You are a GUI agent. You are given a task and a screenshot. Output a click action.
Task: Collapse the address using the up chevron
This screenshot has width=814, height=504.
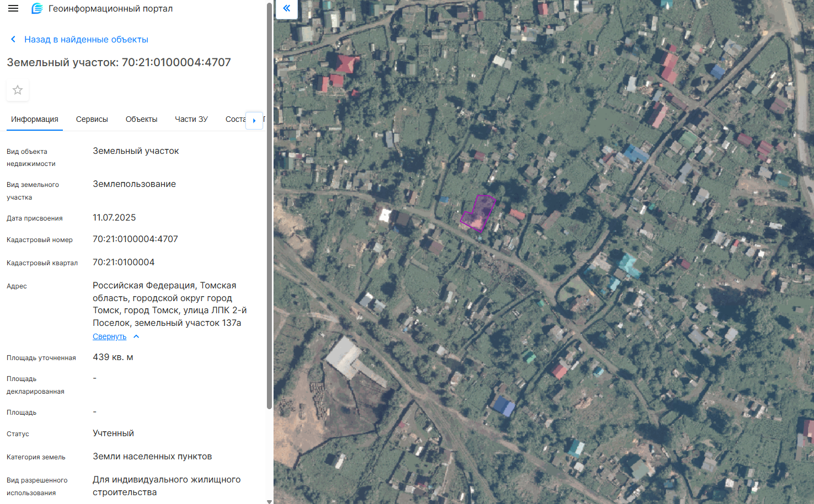tap(136, 336)
